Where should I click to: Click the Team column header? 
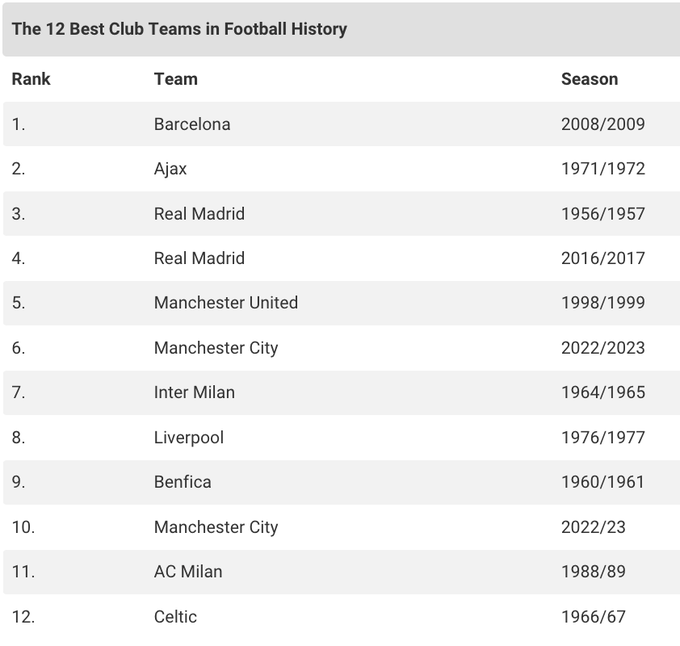[x=176, y=79]
